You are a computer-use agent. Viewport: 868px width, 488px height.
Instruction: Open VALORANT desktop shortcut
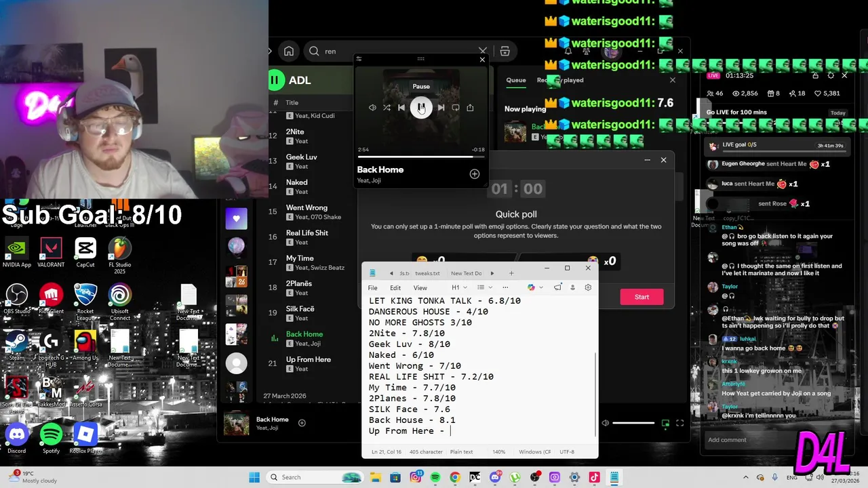click(x=51, y=253)
